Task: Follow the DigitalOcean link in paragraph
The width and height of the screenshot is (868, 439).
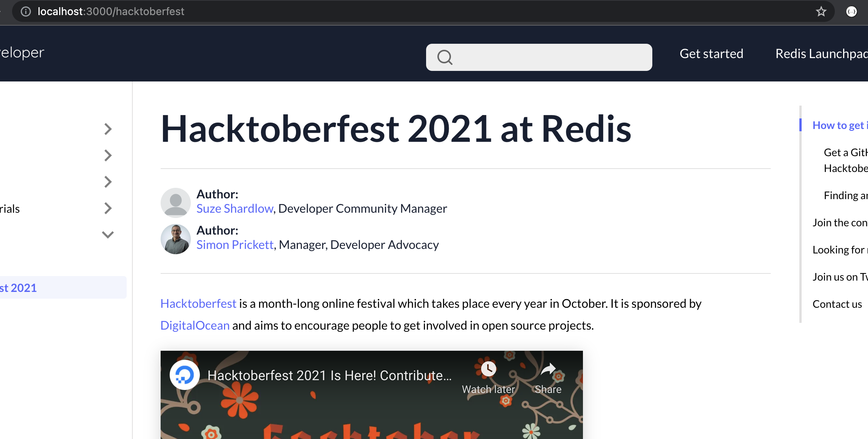Action: coord(195,325)
